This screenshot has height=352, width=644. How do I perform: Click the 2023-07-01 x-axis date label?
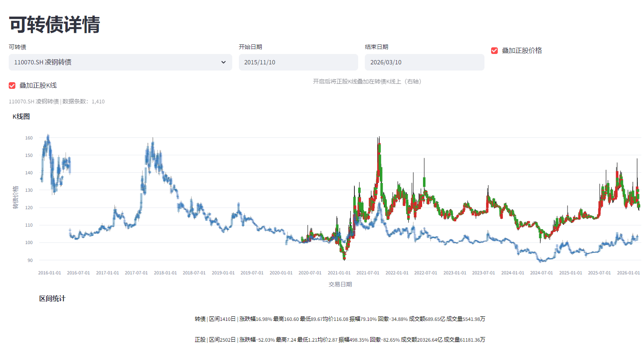484,273
